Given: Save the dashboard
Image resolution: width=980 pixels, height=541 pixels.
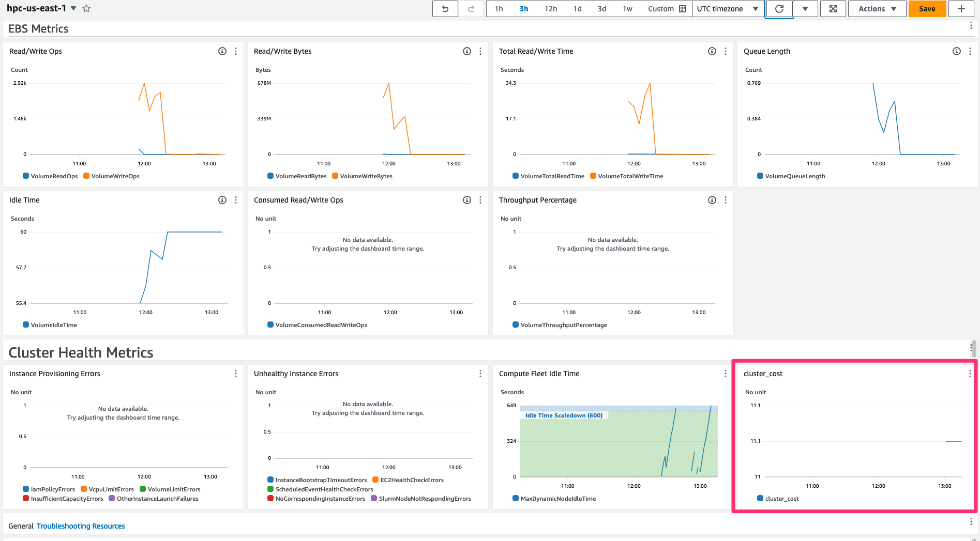Looking at the screenshot, I should (x=927, y=9).
